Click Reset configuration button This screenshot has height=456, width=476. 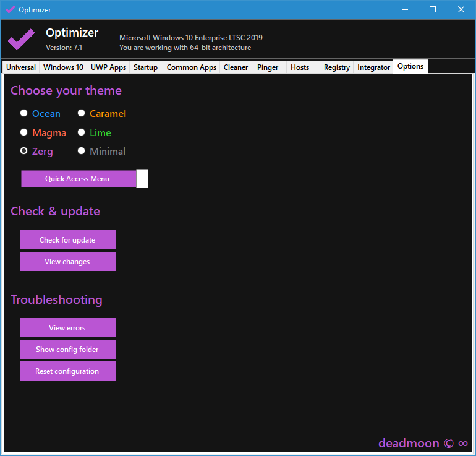(x=67, y=371)
